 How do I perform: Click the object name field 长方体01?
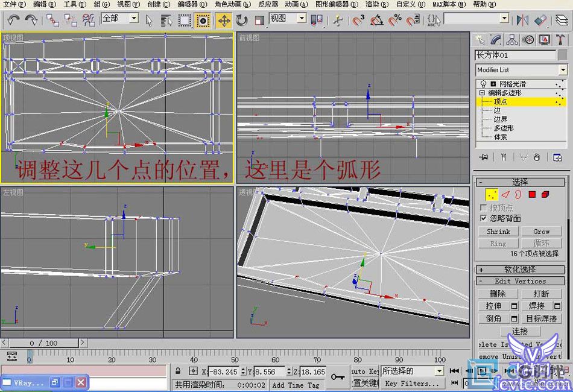tap(515, 55)
